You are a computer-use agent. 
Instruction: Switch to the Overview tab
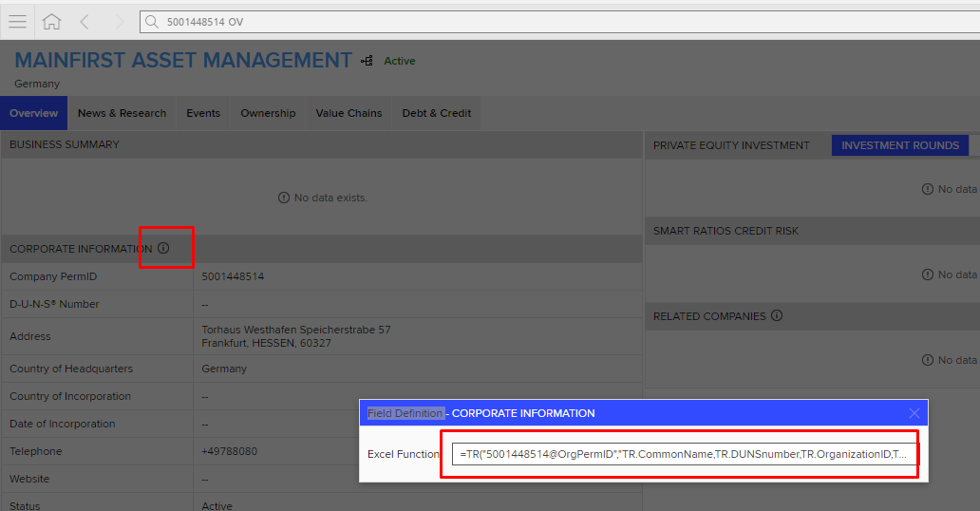click(x=34, y=113)
